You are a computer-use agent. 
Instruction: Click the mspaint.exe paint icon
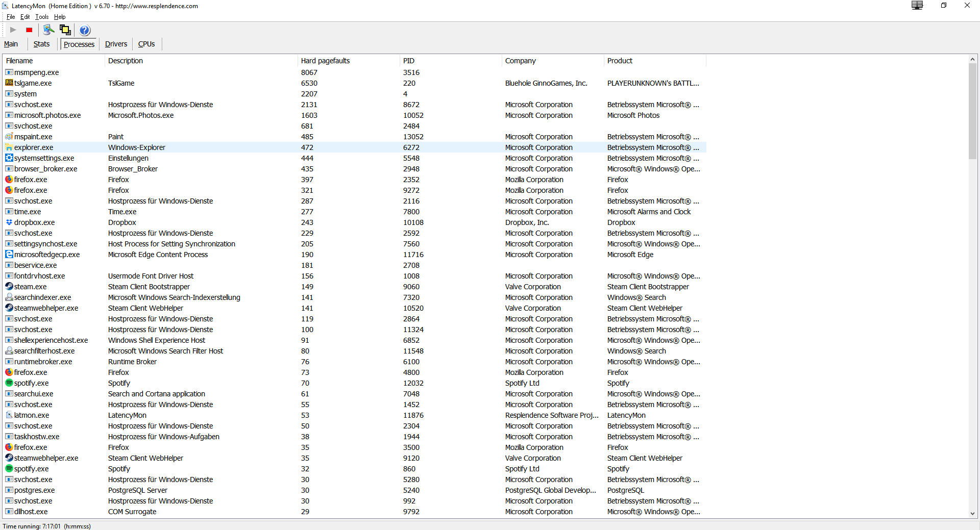[x=9, y=136]
